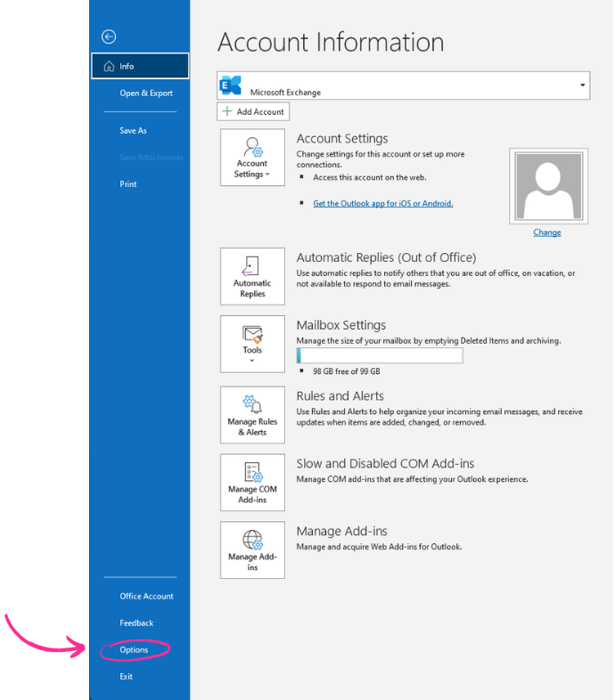Click Exit in the sidebar
The image size is (615, 700).
126,676
